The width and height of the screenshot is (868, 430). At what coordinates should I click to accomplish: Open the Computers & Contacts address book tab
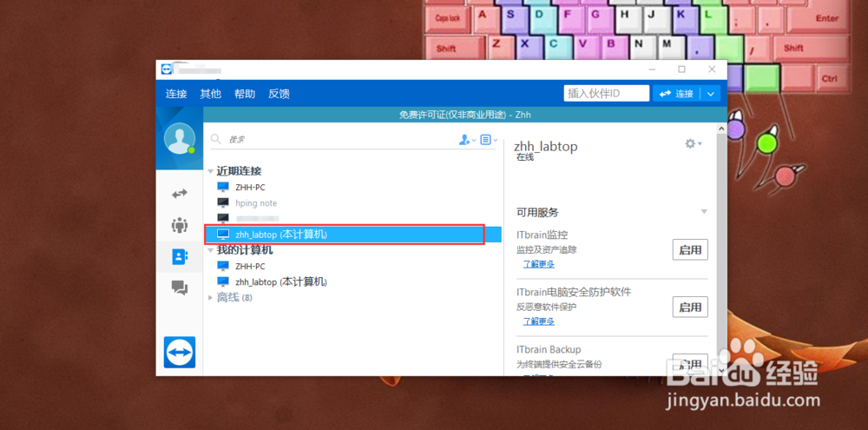pos(180,256)
